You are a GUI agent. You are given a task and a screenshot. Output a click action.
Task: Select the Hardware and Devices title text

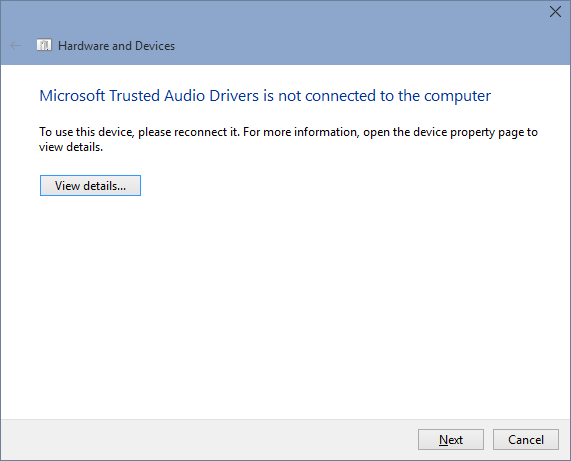pos(117,46)
